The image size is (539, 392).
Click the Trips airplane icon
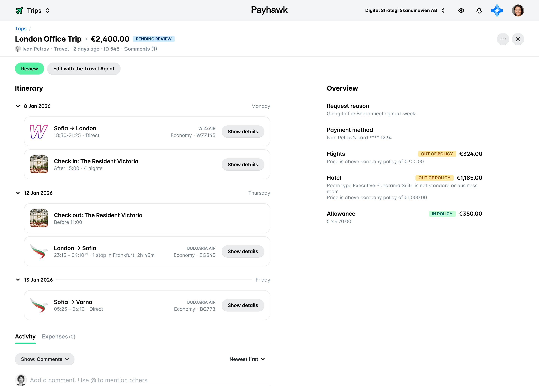point(19,10)
